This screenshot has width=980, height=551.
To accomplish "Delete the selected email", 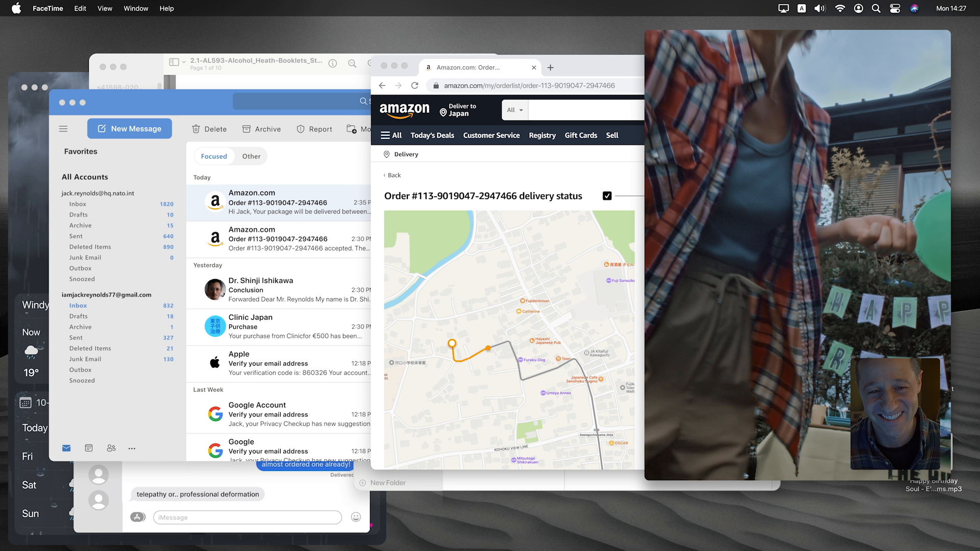I will pyautogui.click(x=209, y=129).
